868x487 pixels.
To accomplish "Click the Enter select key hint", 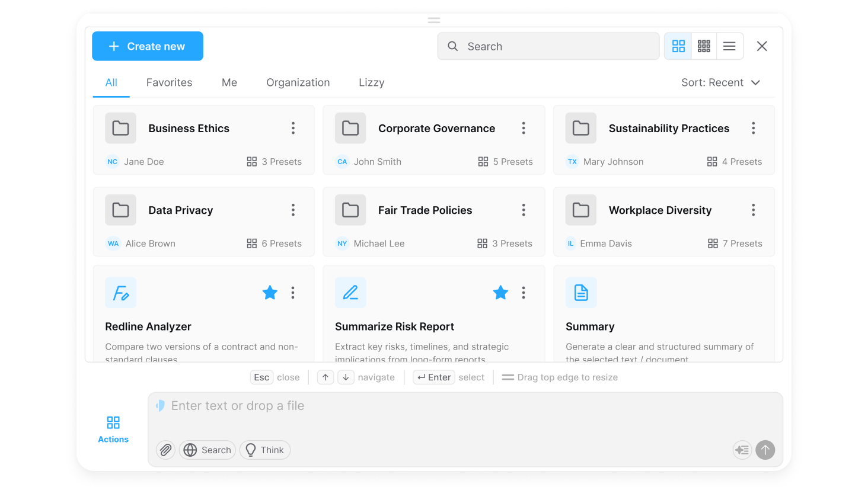I will point(449,377).
